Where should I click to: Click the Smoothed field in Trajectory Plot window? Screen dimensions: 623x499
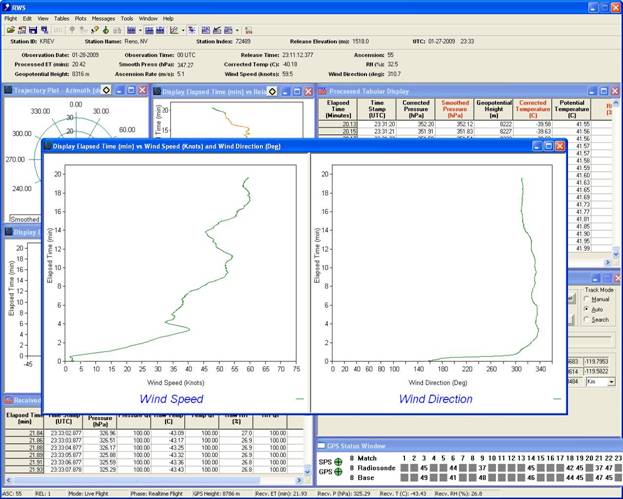point(25,219)
